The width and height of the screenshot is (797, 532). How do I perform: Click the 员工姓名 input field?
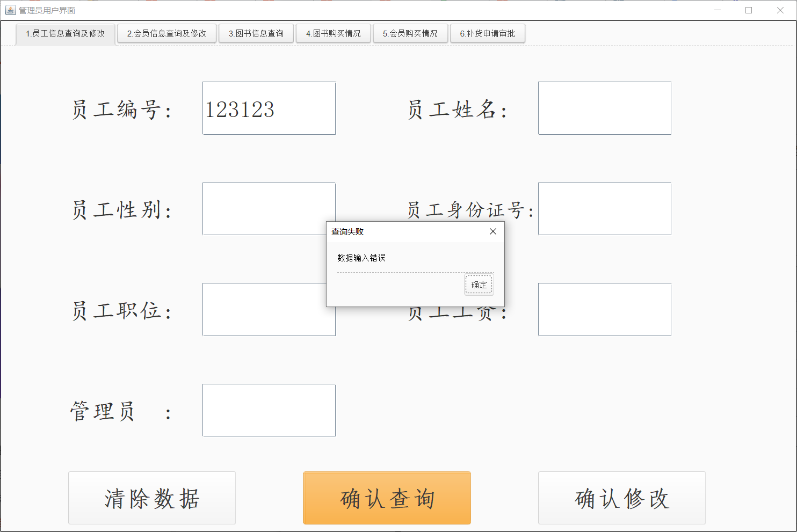tap(605, 108)
